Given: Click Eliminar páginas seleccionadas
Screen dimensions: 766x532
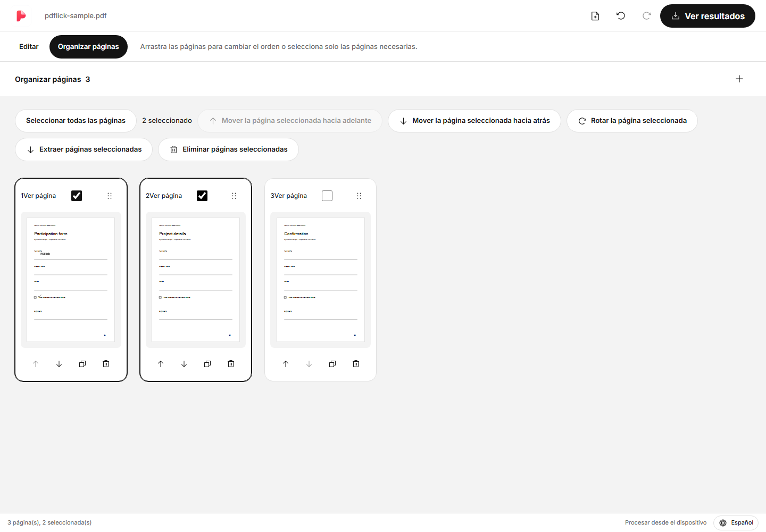Looking at the screenshot, I should coord(228,149).
